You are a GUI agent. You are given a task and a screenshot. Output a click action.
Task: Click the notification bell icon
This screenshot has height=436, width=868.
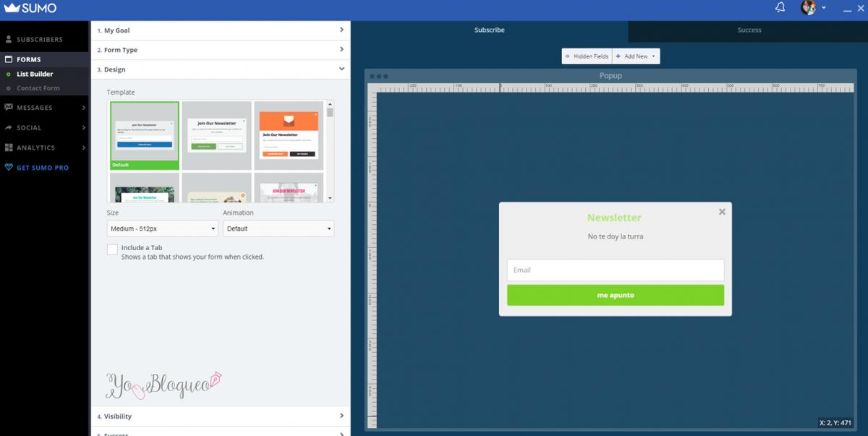pyautogui.click(x=780, y=8)
